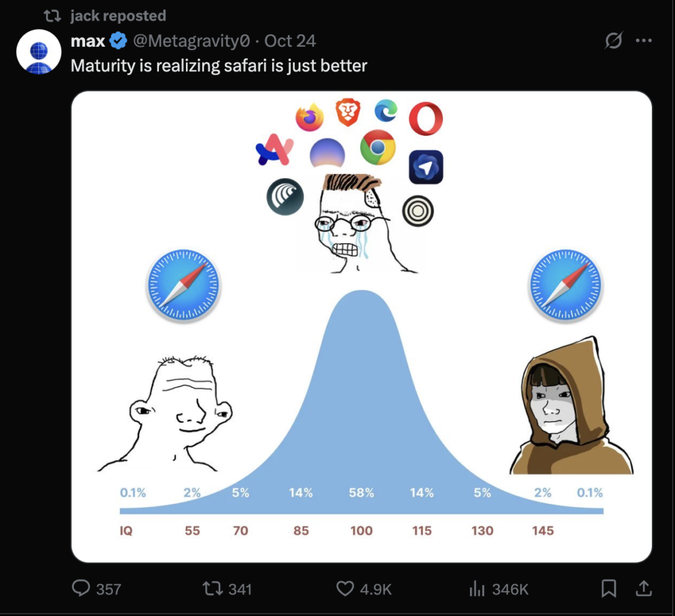Click the jack reposted label
The height and width of the screenshot is (616, 675).
pyautogui.click(x=118, y=15)
